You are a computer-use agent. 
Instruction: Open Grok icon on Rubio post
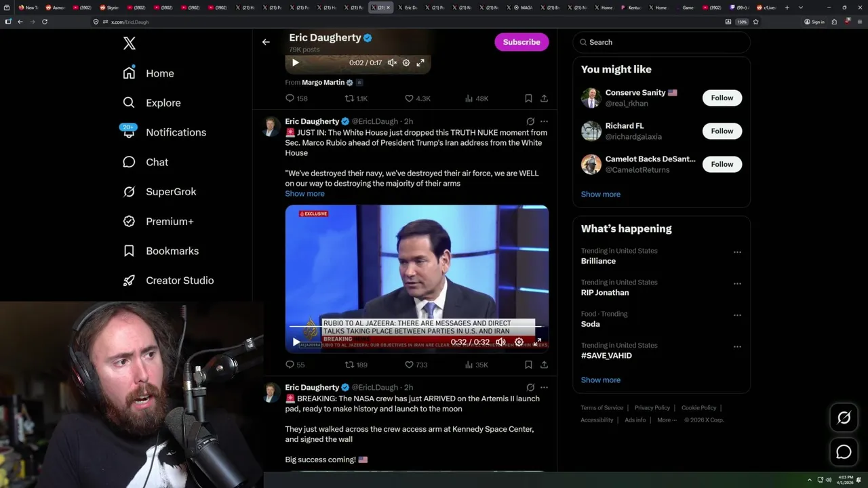[530, 121]
